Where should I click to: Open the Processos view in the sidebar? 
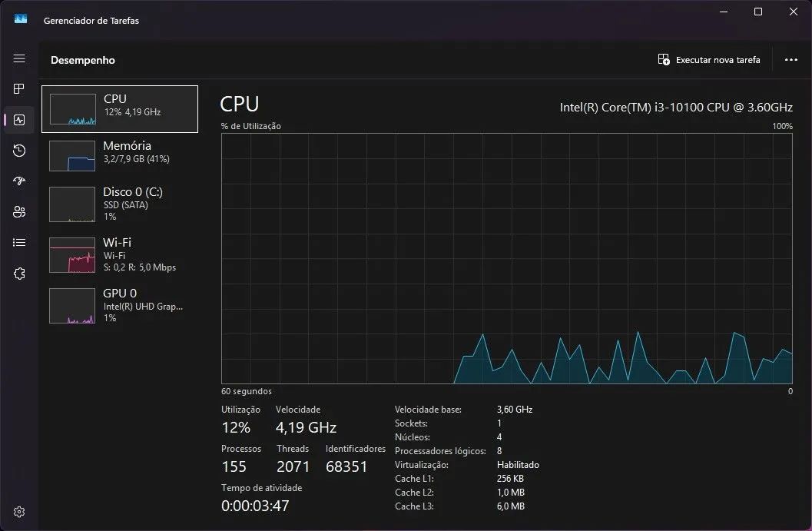[x=19, y=88]
